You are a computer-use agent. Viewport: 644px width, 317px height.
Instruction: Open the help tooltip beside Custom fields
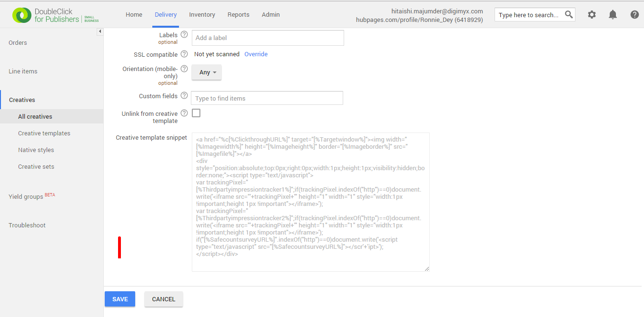184,95
